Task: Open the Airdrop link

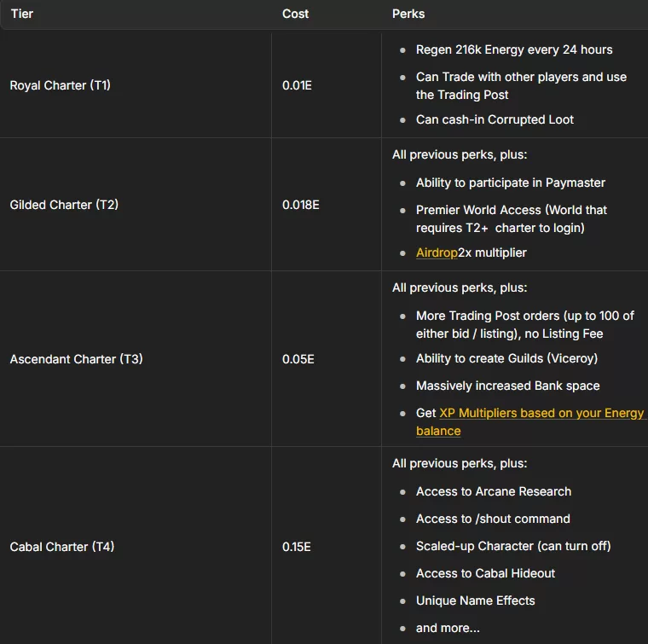Action: point(437,252)
